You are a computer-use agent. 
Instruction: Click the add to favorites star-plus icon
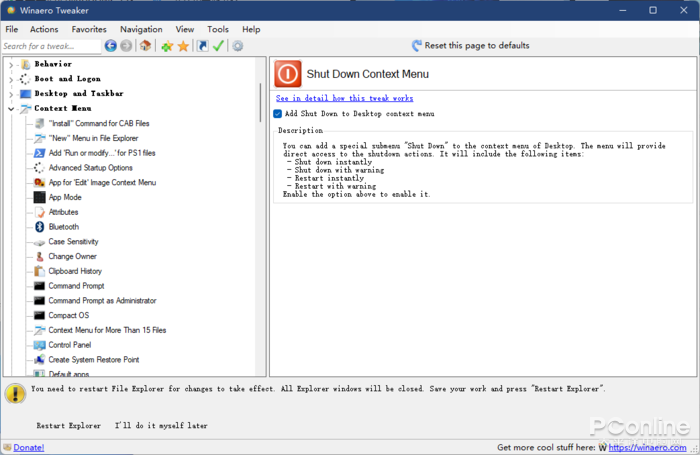click(x=167, y=46)
